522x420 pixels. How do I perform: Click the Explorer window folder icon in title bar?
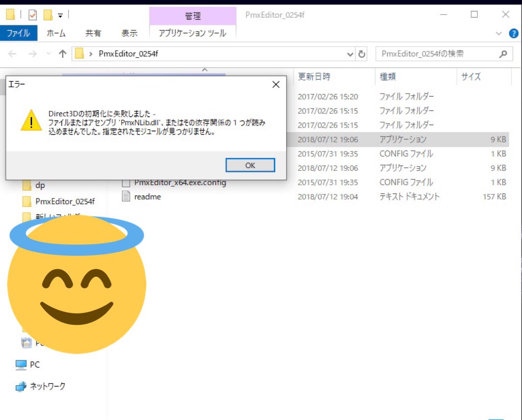[11, 15]
